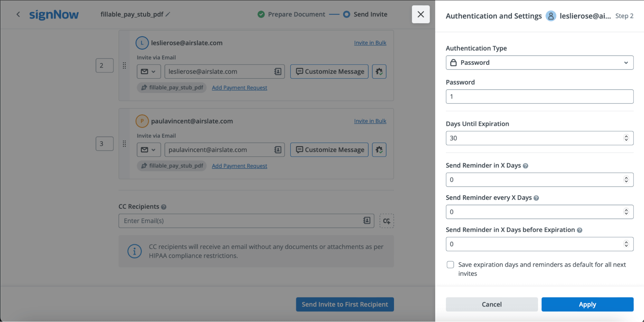
Task: Click the add CC recipient icon
Action: [x=387, y=221]
